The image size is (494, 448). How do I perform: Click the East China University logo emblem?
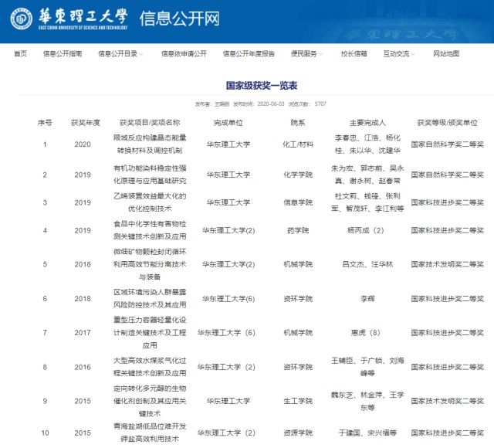(x=21, y=19)
